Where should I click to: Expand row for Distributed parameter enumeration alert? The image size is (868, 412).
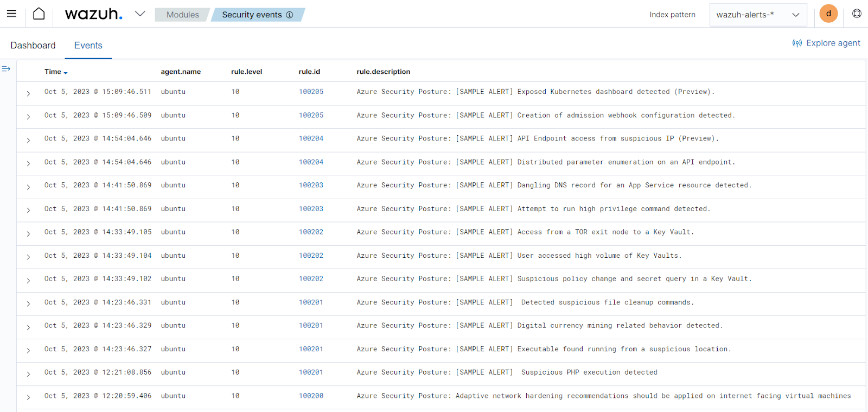coord(28,163)
